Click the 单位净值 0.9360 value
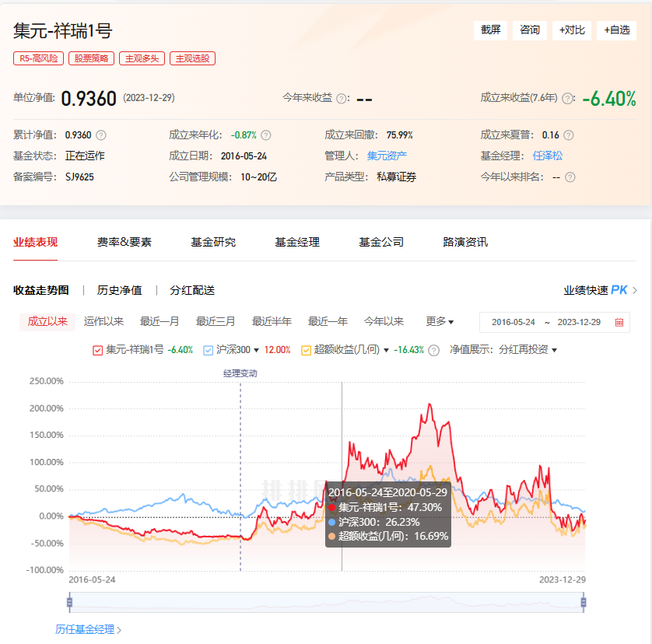Viewport: 652px width, 644px height. 89,99
